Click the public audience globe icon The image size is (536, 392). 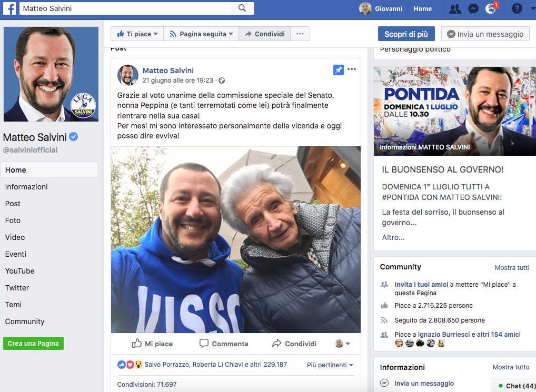click(222, 81)
